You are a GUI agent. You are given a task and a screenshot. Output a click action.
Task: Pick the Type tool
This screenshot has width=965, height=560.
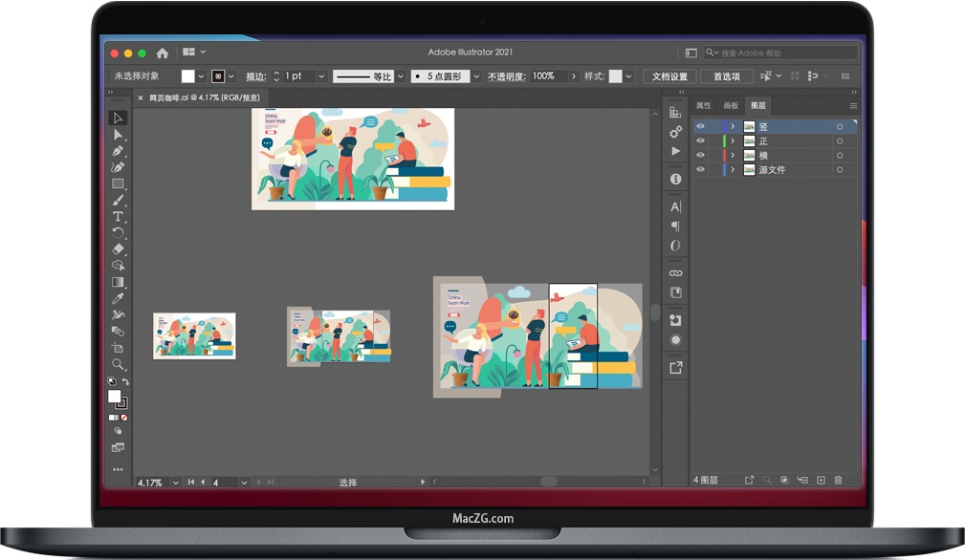pyautogui.click(x=119, y=217)
